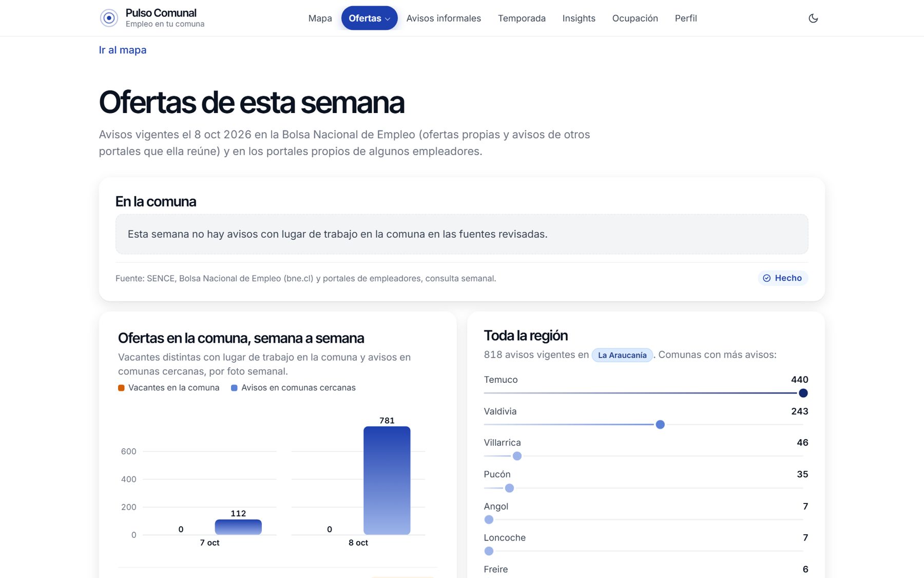This screenshot has height=578, width=924.
Task: Click the Pucón bar marker
Action: (x=509, y=488)
